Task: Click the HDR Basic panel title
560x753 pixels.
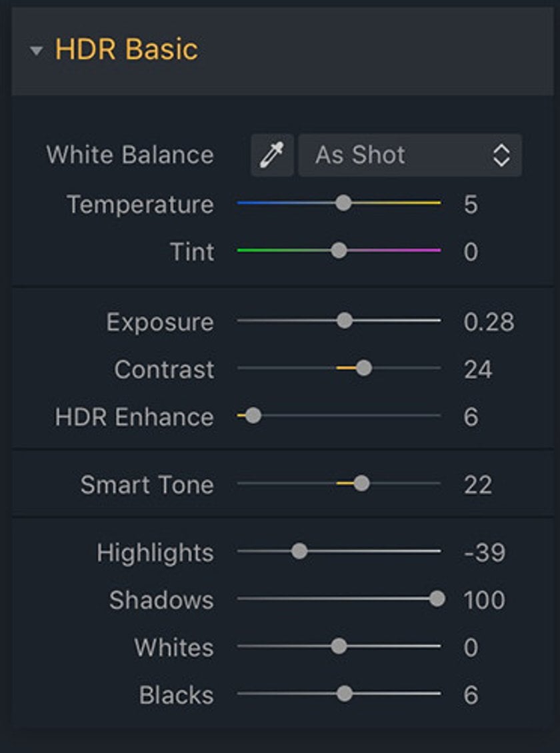Action: pos(126,49)
